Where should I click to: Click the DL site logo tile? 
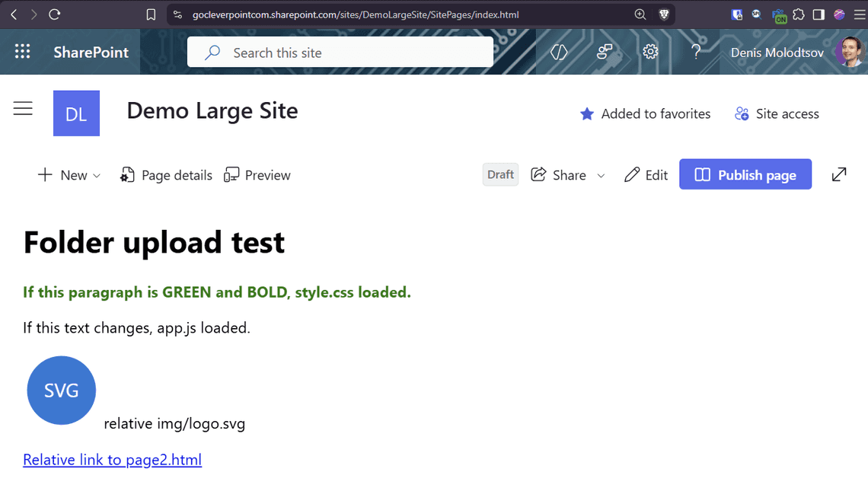click(x=76, y=113)
